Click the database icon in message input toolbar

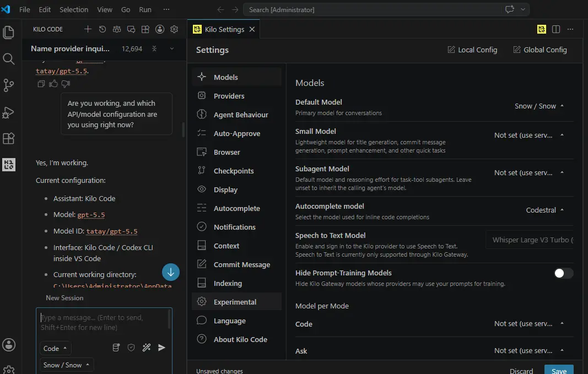click(x=116, y=348)
